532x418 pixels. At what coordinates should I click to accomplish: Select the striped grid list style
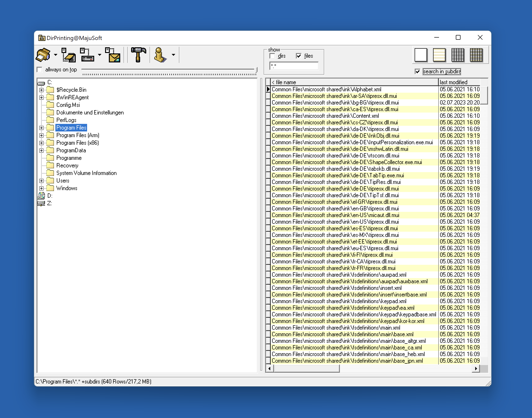click(476, 55)
